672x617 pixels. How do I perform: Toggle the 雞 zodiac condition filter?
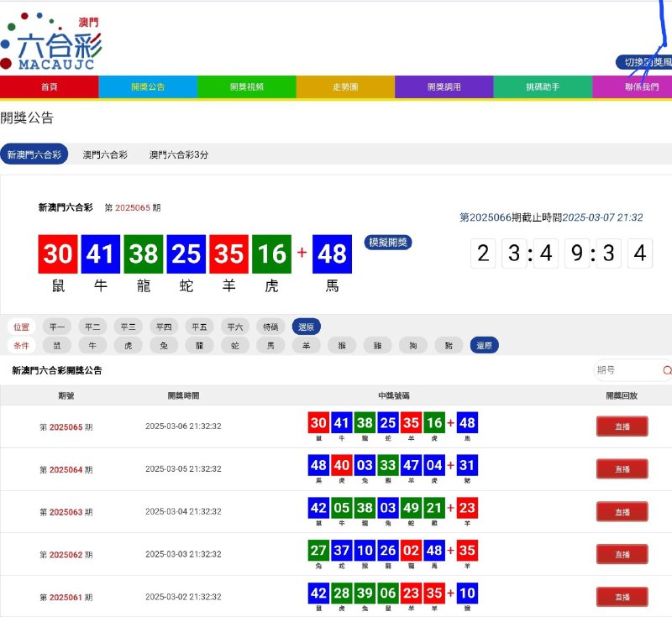tap(377, 346)
